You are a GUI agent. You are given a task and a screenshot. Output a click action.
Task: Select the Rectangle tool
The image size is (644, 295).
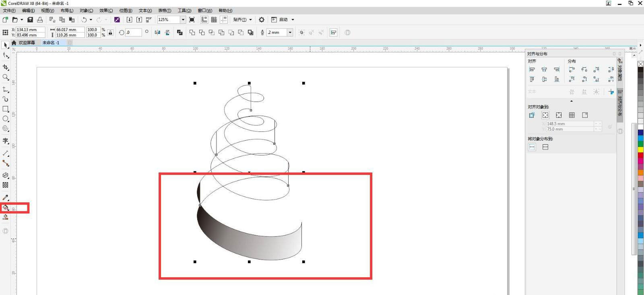point(6,109)
